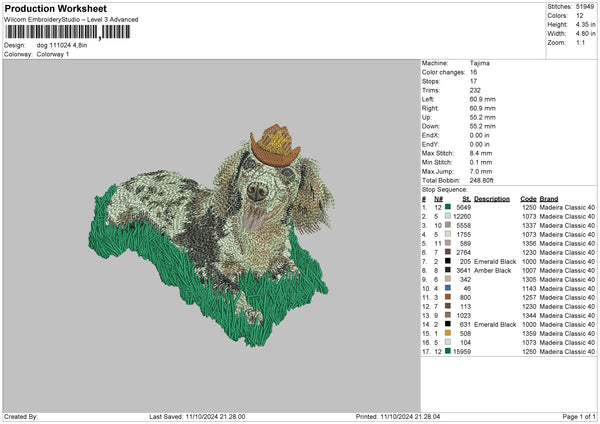This screenshot has width=600, height=424.
Task: Click the Production Worksheet title
Action: pos(54,8)
